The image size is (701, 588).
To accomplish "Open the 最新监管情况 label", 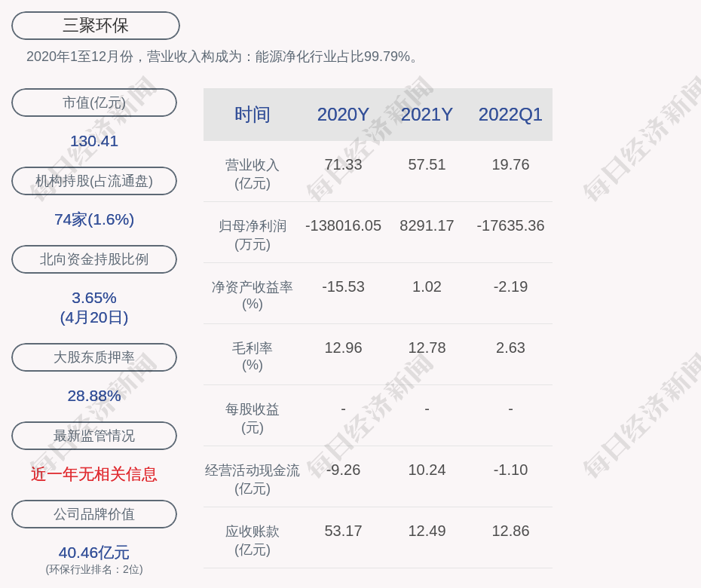I will click(x=94, y=436).
